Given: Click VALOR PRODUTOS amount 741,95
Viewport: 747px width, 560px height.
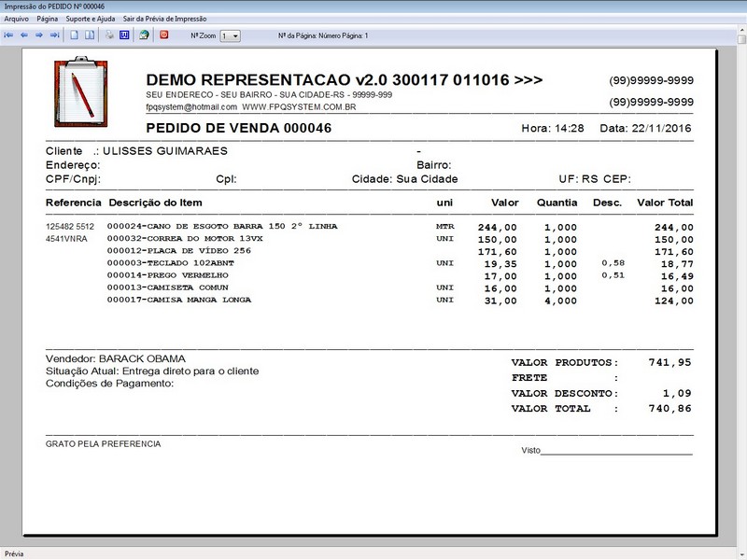Looking at the screenshot, I should pyautogui.click(x=669, y=363).
